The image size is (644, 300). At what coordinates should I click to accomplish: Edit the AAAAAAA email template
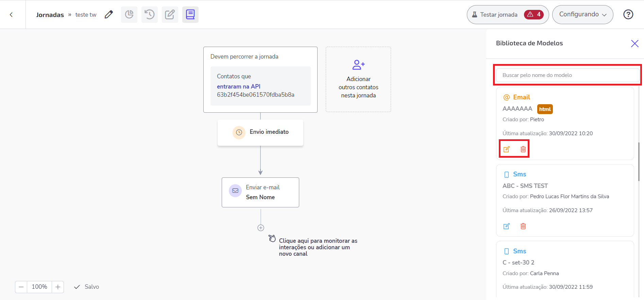pos(506,149)
